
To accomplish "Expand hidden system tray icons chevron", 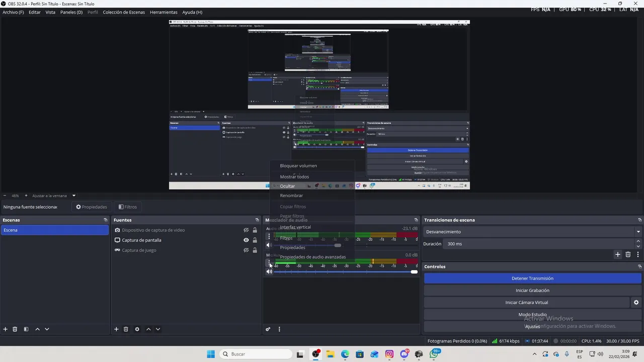I will [x=534, y=354].
